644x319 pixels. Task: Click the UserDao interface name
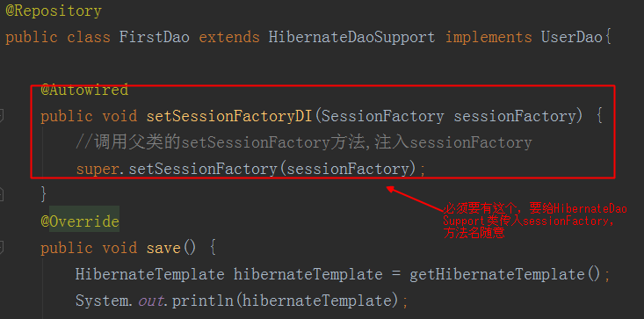pyautogui.click(x=572, y=38)
